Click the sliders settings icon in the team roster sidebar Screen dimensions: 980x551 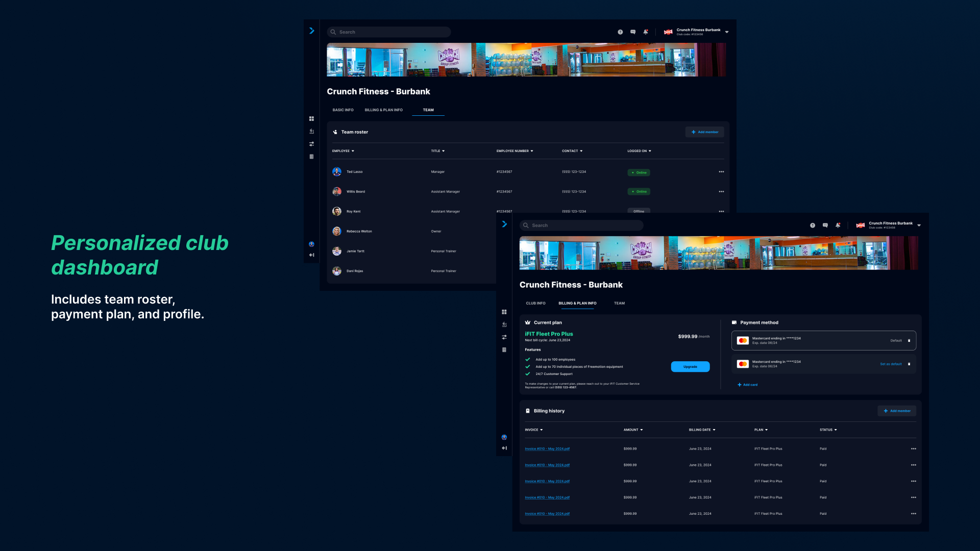pyautogui.click(x=311, y=144)
